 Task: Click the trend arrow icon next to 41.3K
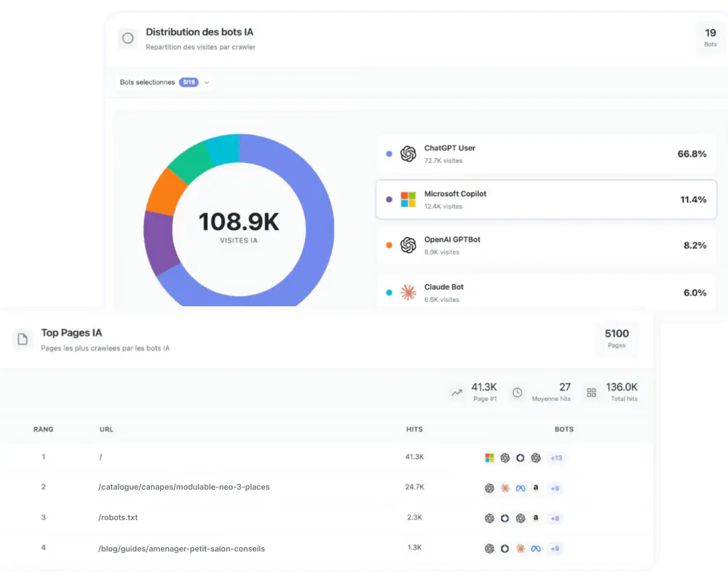[x=456, y=391]
